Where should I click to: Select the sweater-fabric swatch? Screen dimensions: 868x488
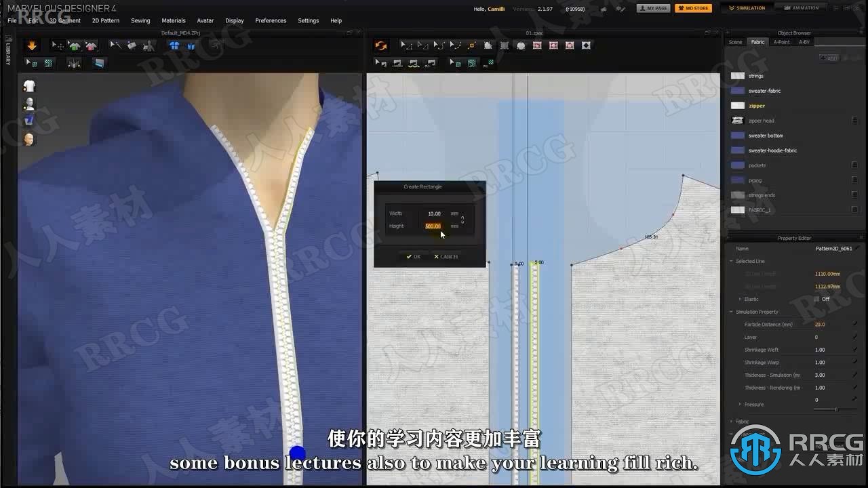(738, 91)
